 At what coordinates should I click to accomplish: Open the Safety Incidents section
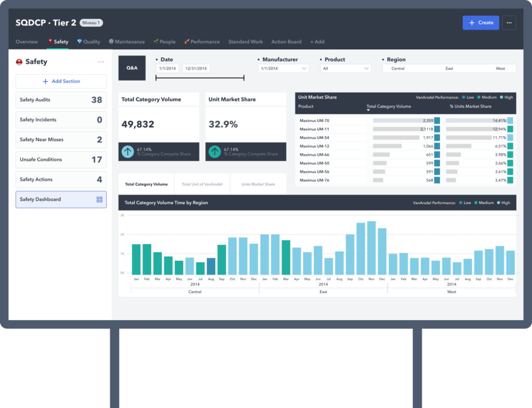61,120
